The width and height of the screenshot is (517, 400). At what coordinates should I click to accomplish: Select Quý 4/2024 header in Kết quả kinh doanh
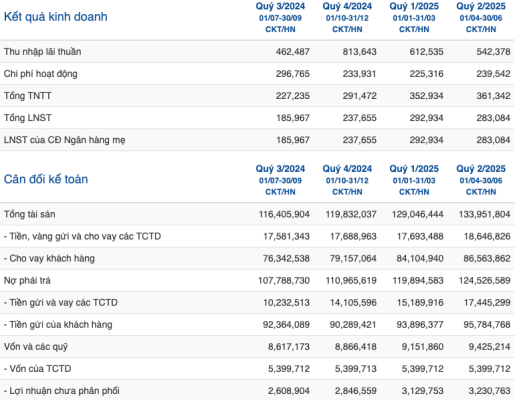click(x=347, y=6)
